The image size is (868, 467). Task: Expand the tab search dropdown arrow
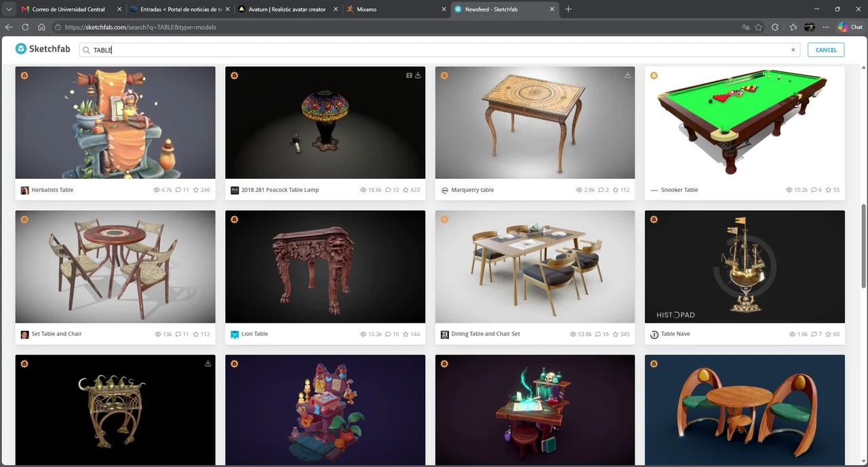[9, 9]
